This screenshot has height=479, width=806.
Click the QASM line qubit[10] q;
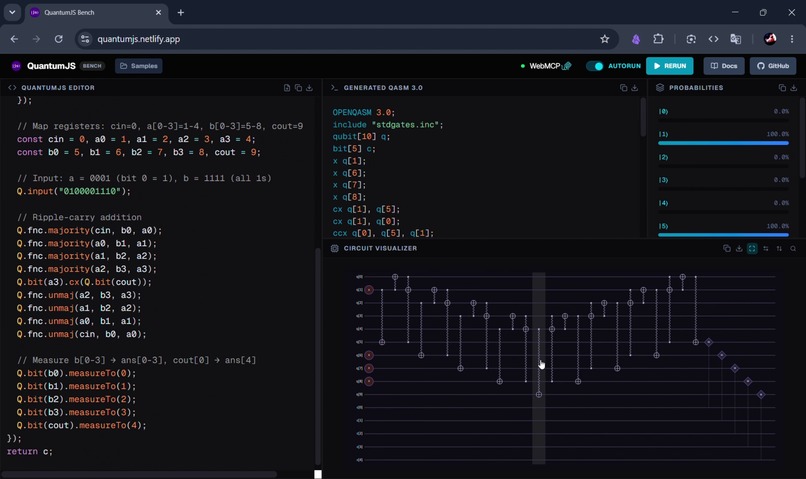click(x=361, y=137)
